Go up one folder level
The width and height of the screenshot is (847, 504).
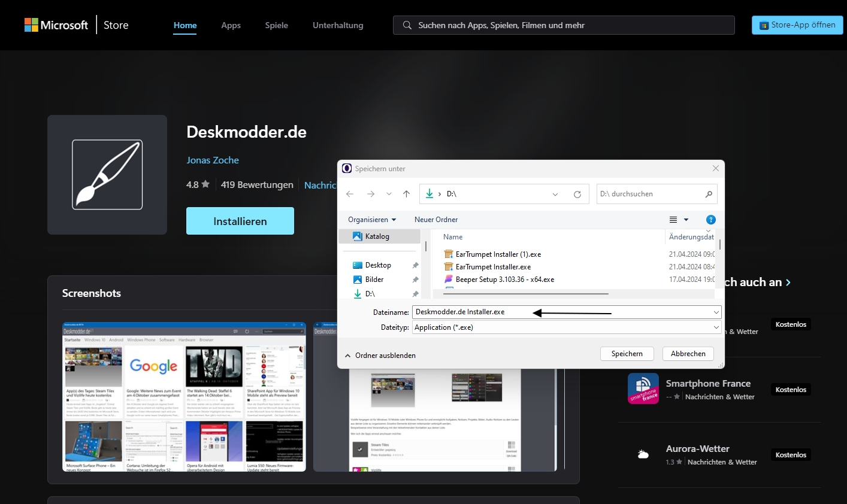[407, 194]
